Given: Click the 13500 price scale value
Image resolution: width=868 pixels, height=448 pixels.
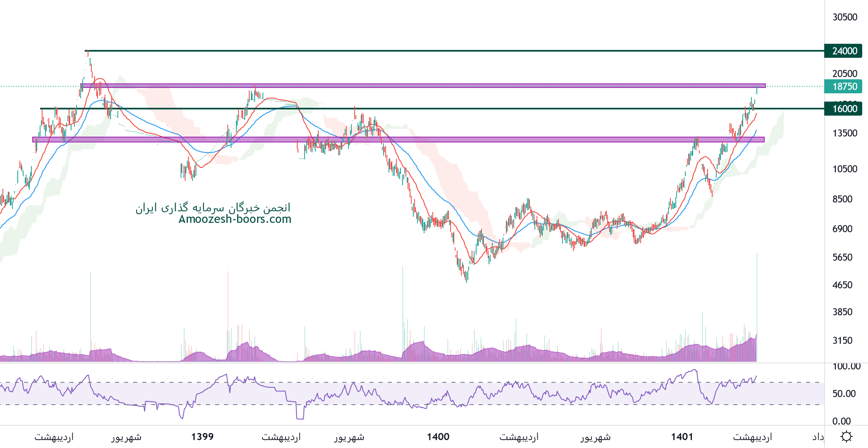Looking at the screenshot, I should pyautogui.click(x=845, y=133).
